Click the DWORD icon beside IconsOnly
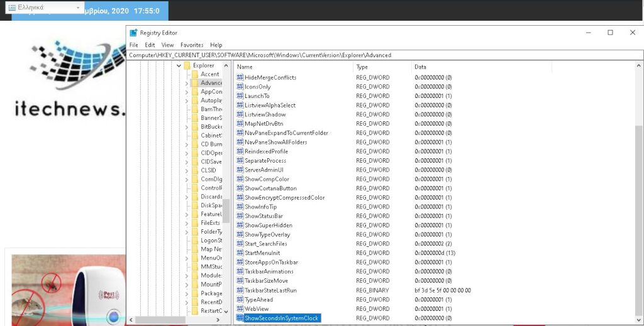Viewport: 644px width, 326px height. pyautogui.click(x=240, y=87)
